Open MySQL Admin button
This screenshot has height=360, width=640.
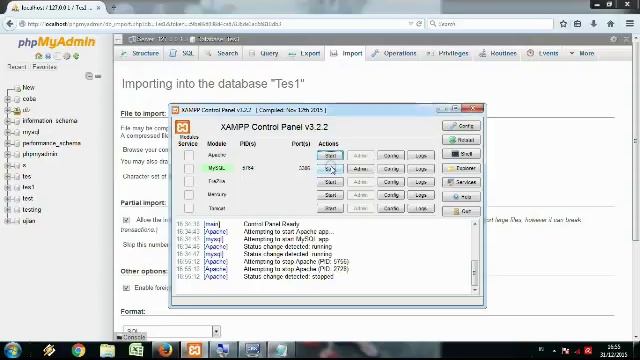(360, 169)
